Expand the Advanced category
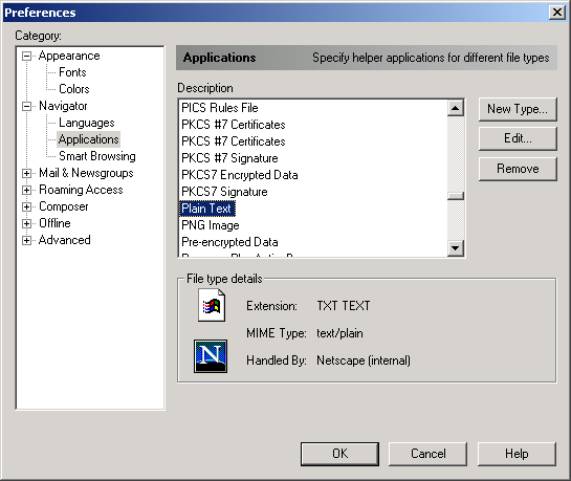 coord(27,240)
